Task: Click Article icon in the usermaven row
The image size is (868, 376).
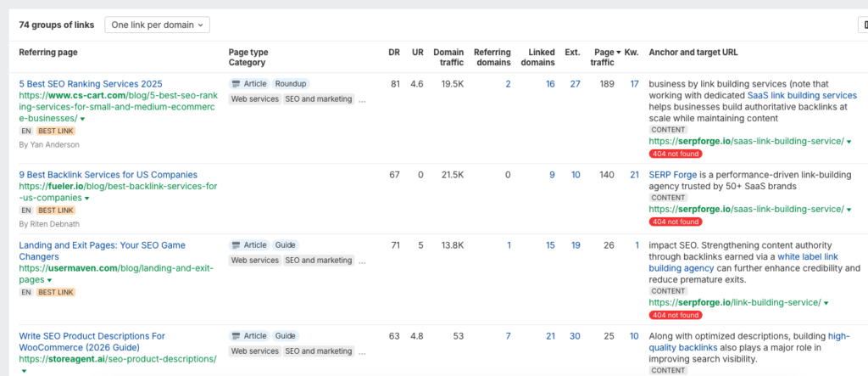Action: click(236, 245)
